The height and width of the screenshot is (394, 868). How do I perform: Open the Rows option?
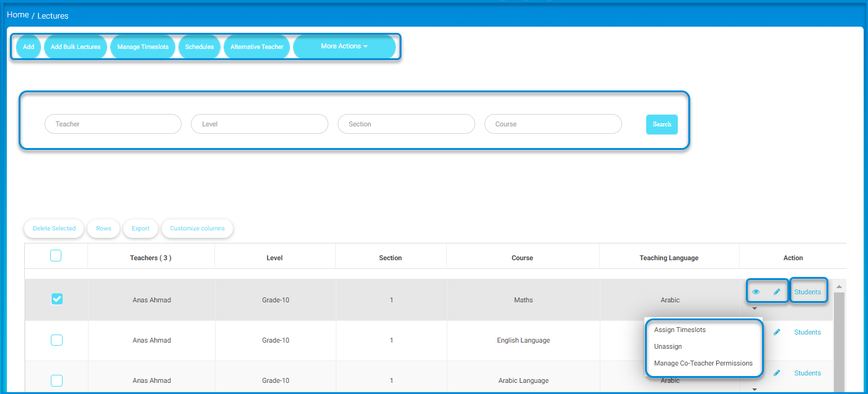(x=103, y=229)
